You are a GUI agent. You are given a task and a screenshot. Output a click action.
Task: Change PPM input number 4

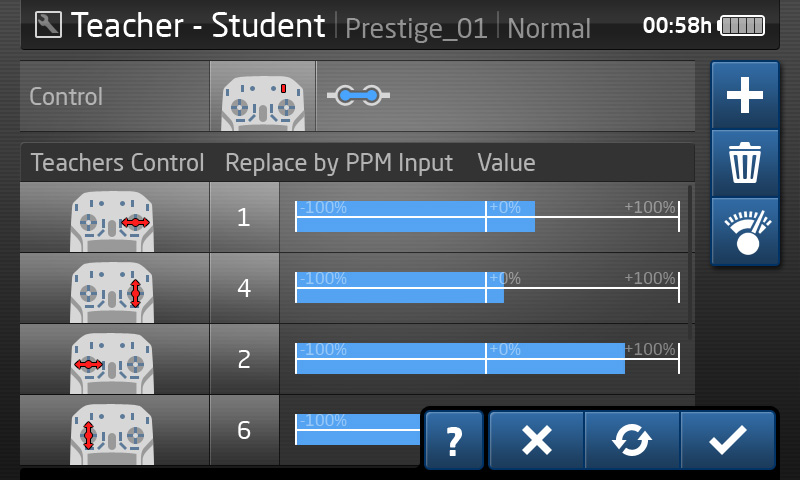(x=244, y=288)
